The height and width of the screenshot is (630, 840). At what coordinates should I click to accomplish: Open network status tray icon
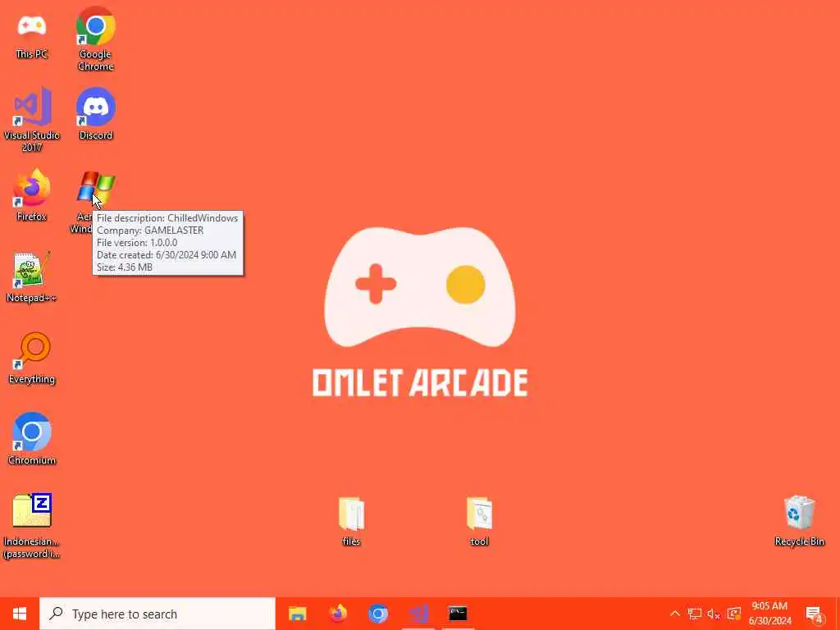click(694, 614)
